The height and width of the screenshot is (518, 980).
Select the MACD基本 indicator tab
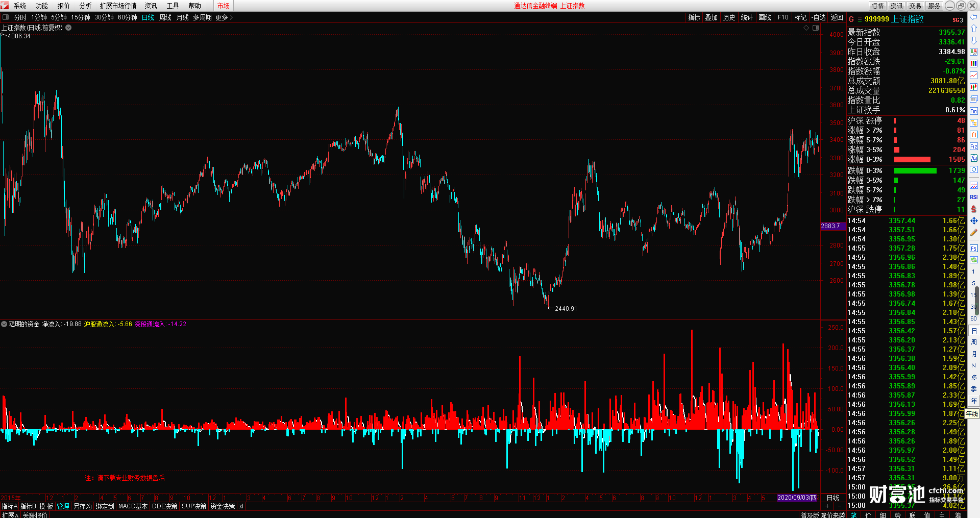pyautogui.click(x=133, y=506)
